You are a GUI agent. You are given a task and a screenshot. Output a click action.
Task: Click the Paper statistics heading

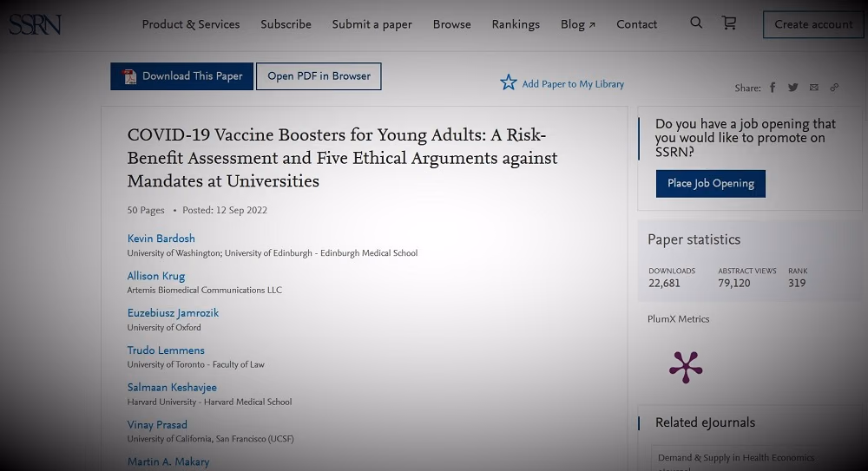tap(694, 239)
